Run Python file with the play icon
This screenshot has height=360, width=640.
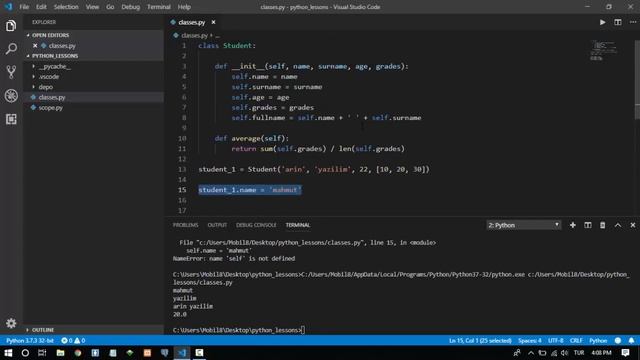click(x=602, y=22)
